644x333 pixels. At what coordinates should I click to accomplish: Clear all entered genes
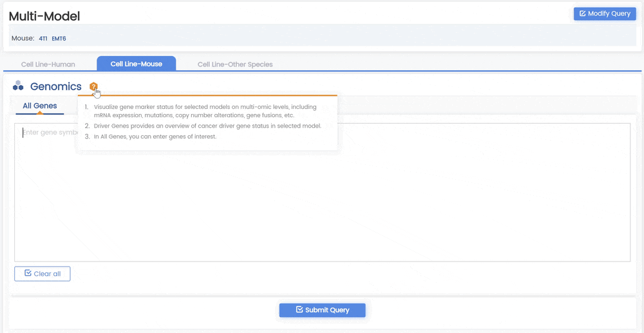coord(43,274)
